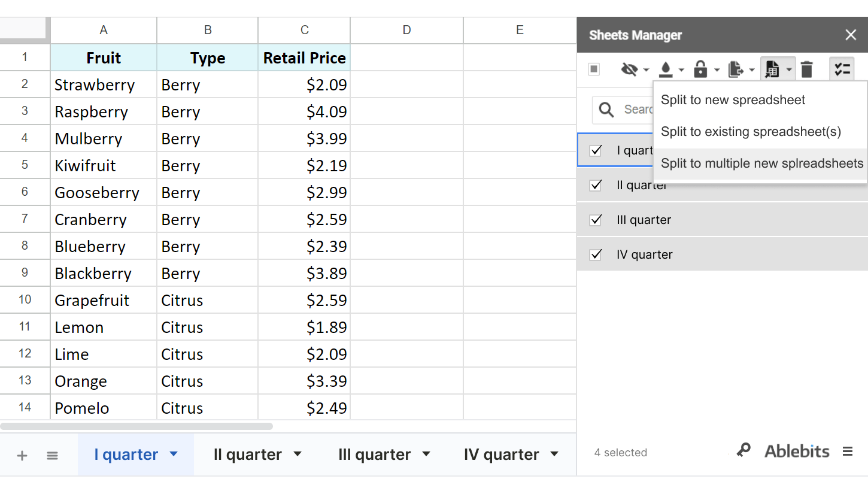The image size is (868, 491).
Task: Click the split sheets icon
Action: pos(772,70)
